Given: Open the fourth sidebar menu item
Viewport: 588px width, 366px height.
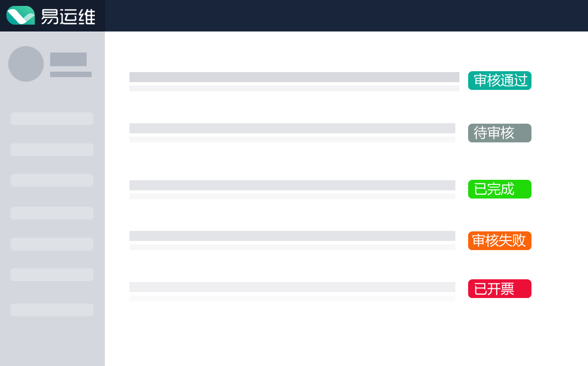Looking at the screenshot, I should [52, 213].
